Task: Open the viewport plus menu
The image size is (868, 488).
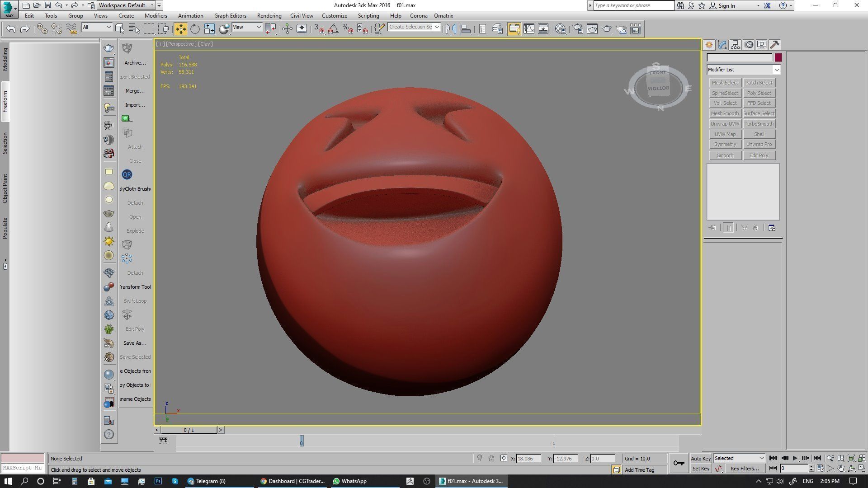Action: pos(160,44)
